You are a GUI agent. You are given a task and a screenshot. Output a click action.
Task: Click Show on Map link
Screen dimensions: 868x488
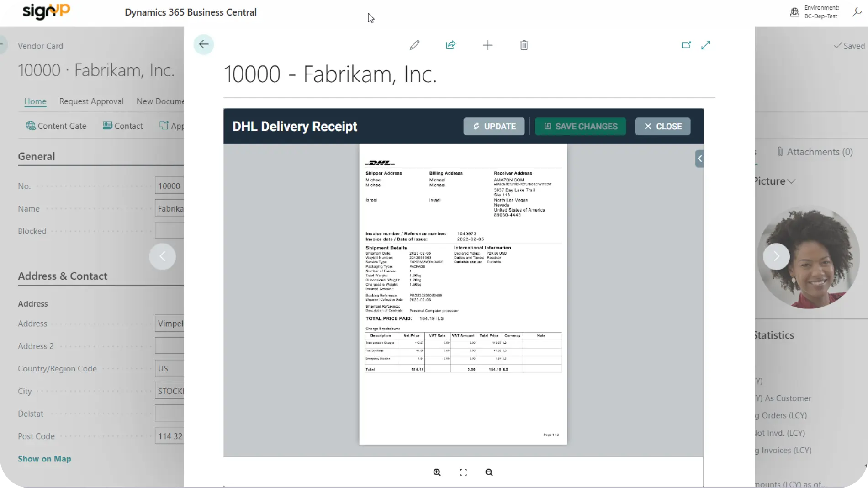[x=44, y=459]
